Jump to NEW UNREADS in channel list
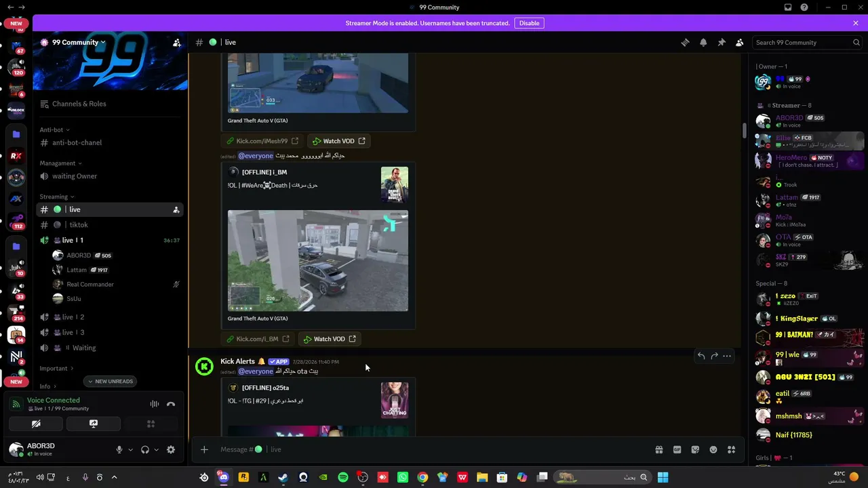868x488 pixels. [110, 381]
